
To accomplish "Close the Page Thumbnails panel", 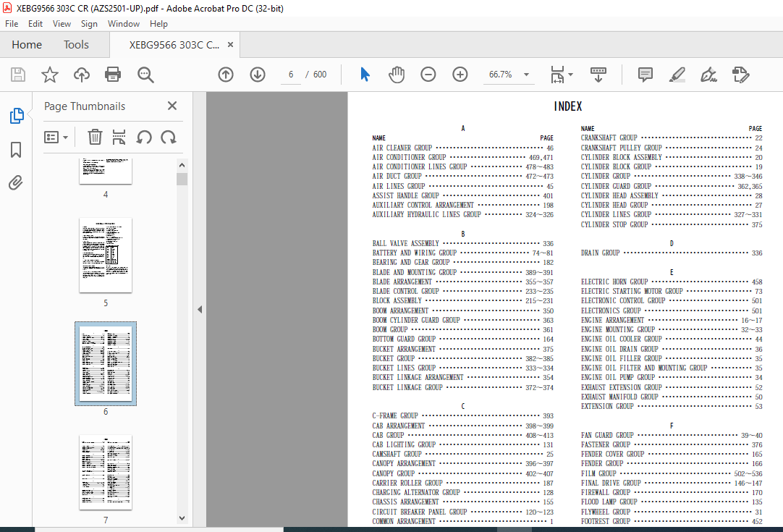I will [172, 106].
